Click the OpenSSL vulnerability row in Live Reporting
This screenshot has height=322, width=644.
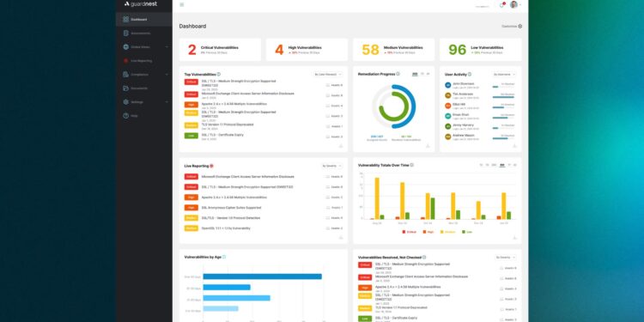264,228
